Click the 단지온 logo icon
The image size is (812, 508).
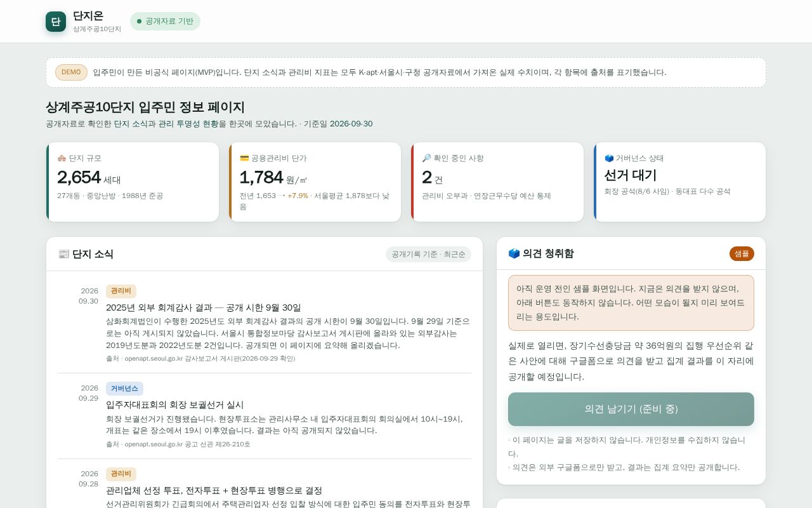56,22
